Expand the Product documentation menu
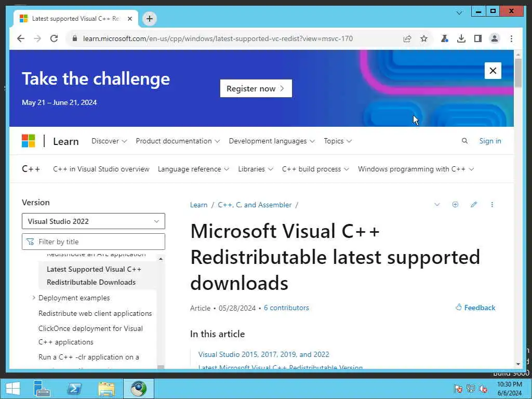532x399 pixels. click(178, 141)
